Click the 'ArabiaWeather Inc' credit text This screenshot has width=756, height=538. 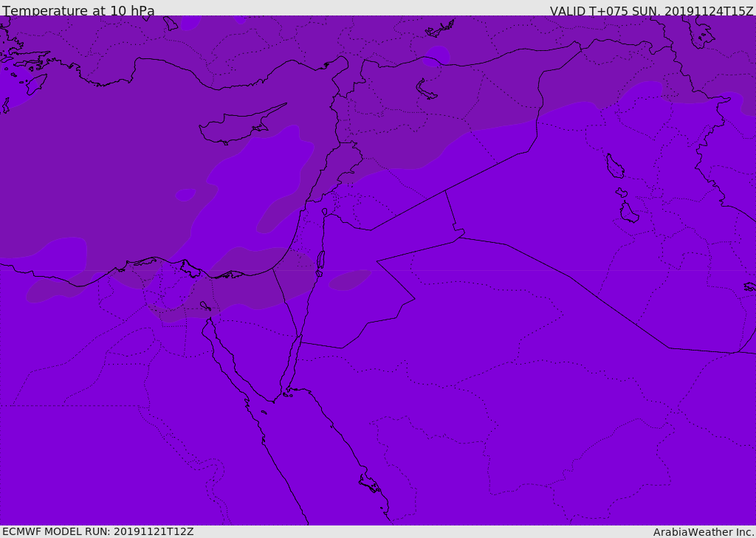pos(703,532)
